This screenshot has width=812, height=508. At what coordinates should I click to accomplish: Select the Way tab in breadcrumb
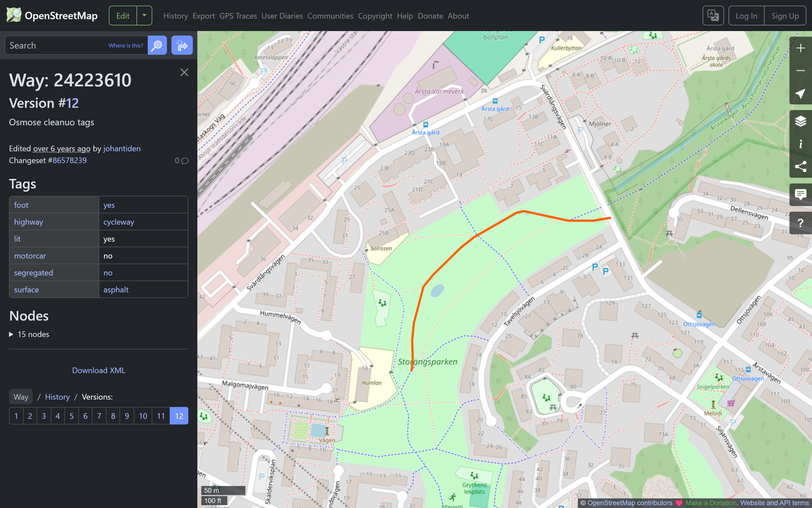[x=21, y=397]
